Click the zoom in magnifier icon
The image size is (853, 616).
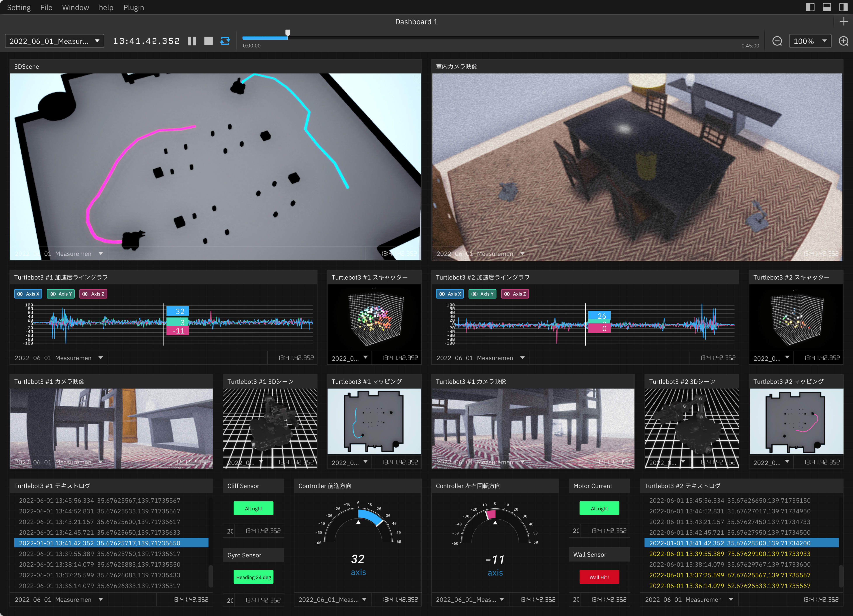(x=843, y=41)
